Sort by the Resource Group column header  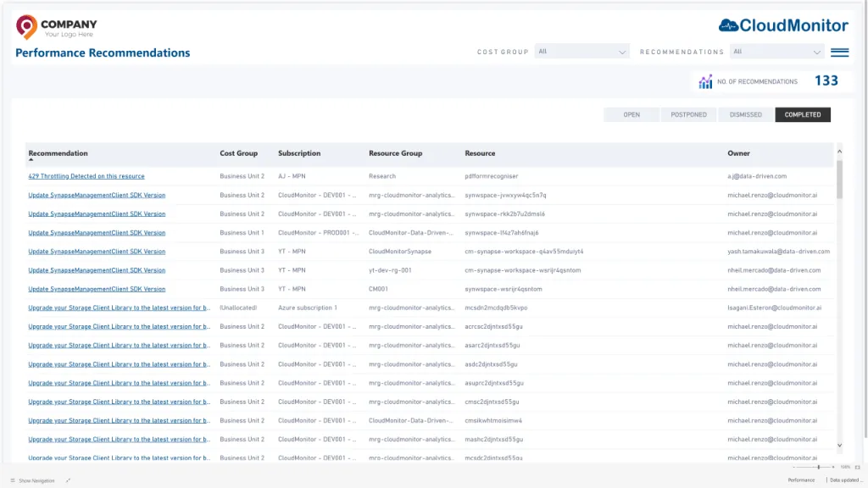[395, 153]
